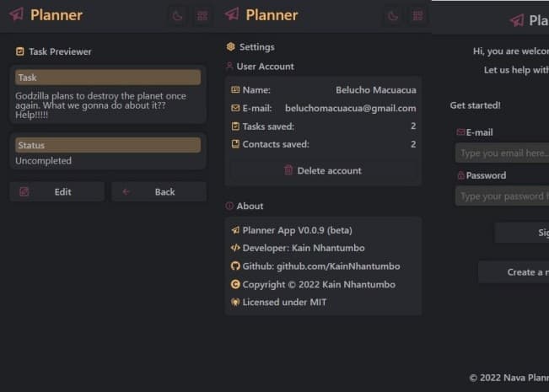Viewport: 549px width, 392px height.
Task: Open github.com/KainNhantumbo link
Action: pyautogui.click(x=338, y=266)
